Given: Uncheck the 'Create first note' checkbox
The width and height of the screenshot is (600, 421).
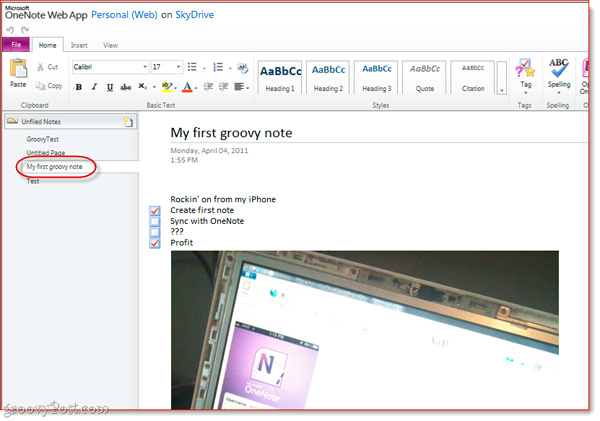Looking at the screenshot, I should tap(154, 210).
